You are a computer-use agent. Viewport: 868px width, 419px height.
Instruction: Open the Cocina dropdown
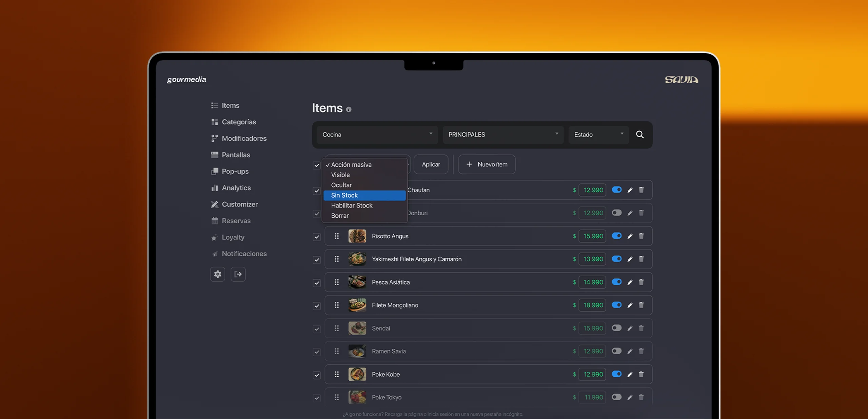tap(377, 135)
